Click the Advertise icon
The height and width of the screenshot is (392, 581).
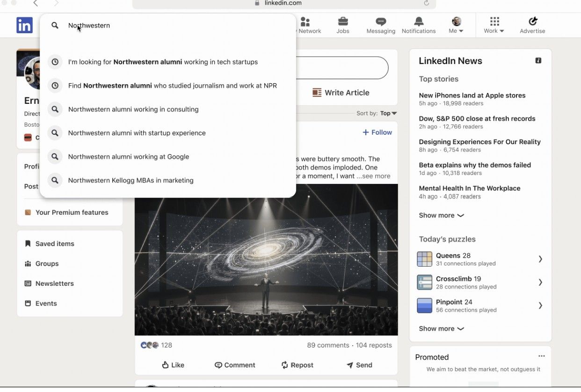pos(532,22)
